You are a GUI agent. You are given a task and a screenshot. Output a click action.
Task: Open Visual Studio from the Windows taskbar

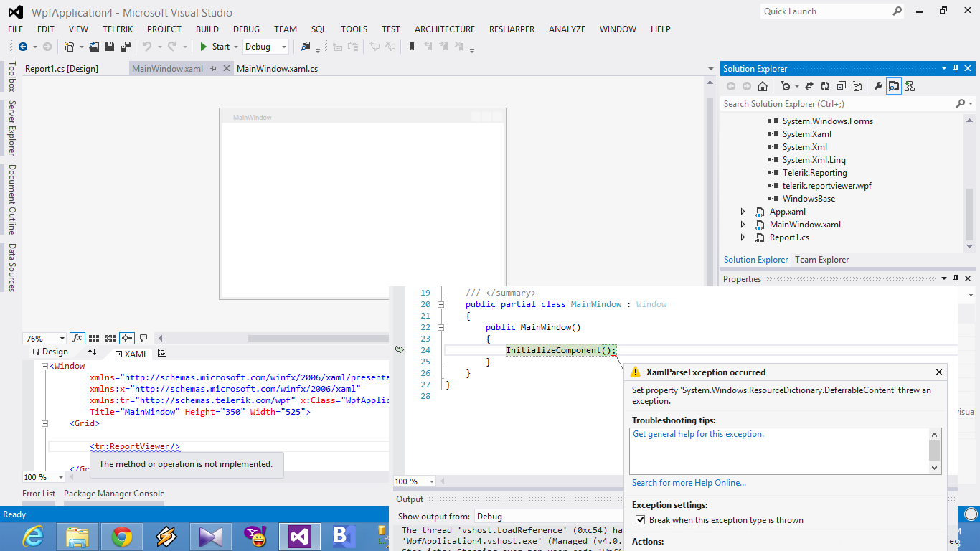pyautogui.click(x=299, y=536)
